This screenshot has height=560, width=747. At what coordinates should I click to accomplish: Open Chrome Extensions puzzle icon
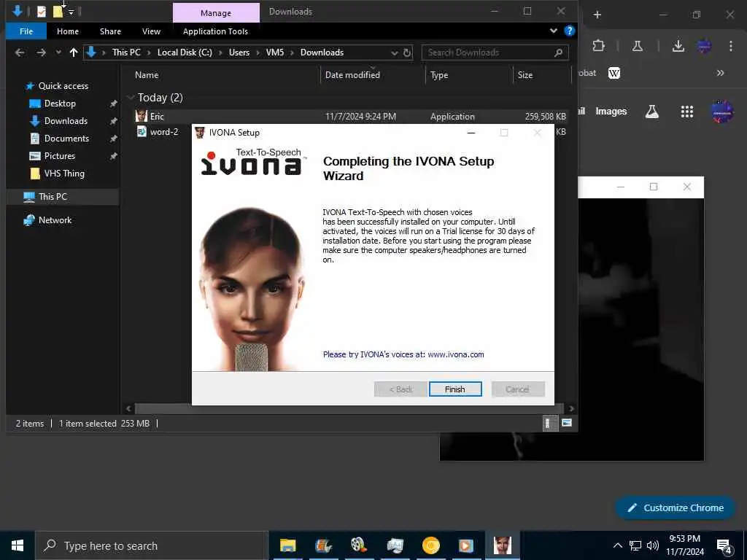(x=598, y=46)
